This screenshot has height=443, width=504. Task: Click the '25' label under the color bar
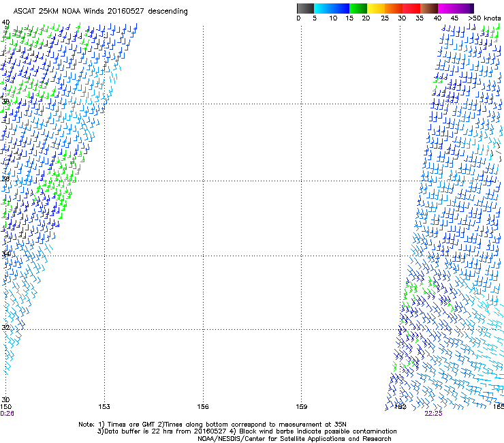385,18
